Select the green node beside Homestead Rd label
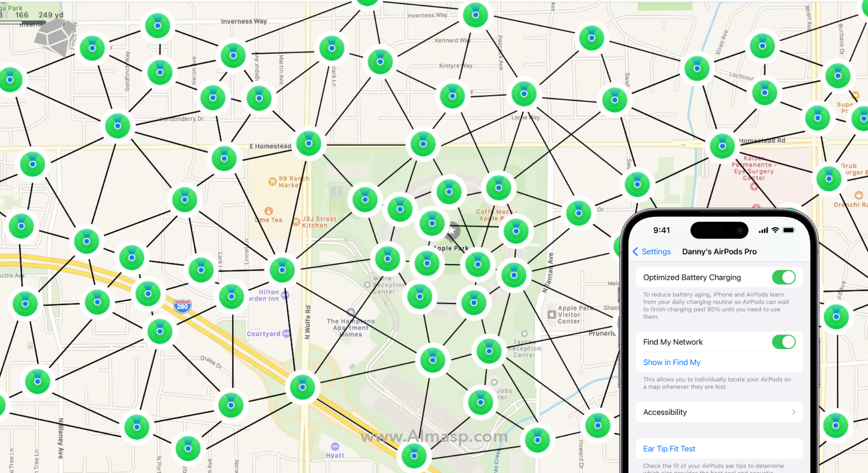The image size is (868, 473). (x=722, y=146)
